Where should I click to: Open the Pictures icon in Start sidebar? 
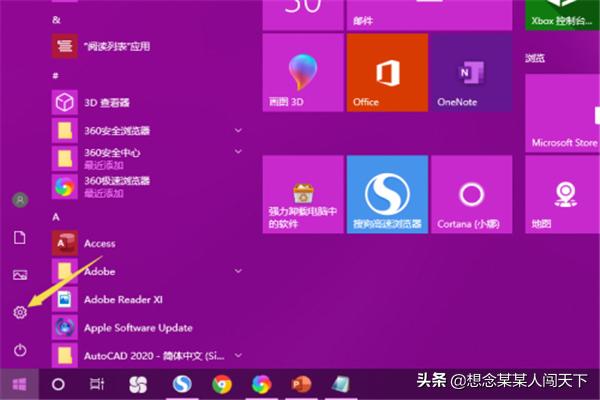(x=20, y=275)
